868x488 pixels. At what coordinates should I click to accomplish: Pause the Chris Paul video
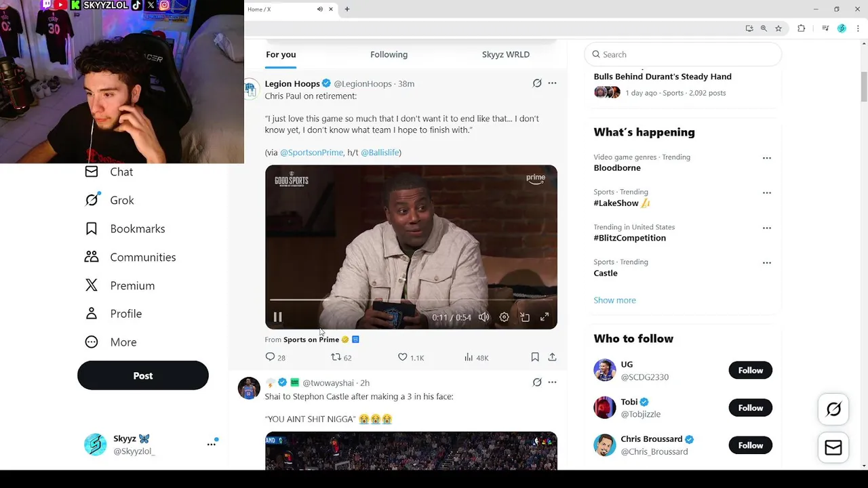[277, 317]
